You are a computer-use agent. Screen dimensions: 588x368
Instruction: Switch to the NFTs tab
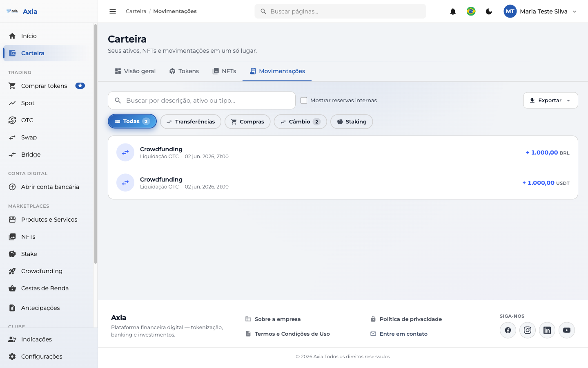click(x=224, y=71)
